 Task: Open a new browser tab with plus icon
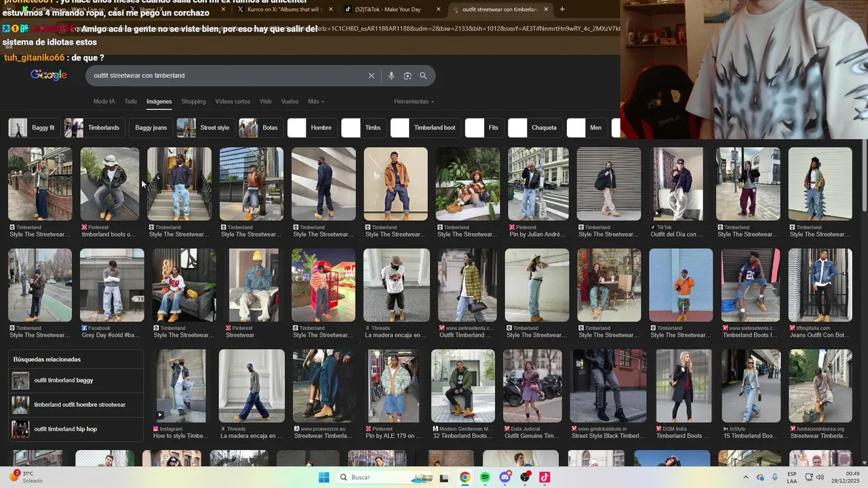tap(562, 9)
